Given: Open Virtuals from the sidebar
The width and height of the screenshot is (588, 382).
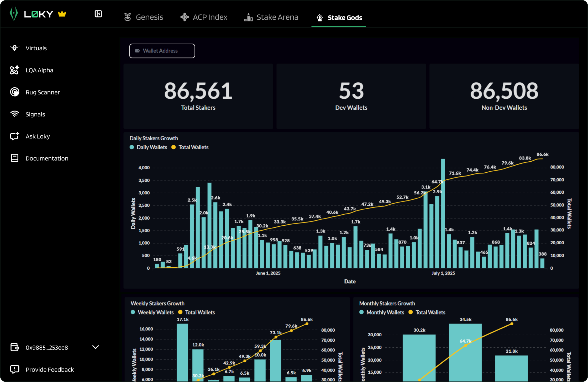Looking at the screenshot, I should (x=36, y=48).
